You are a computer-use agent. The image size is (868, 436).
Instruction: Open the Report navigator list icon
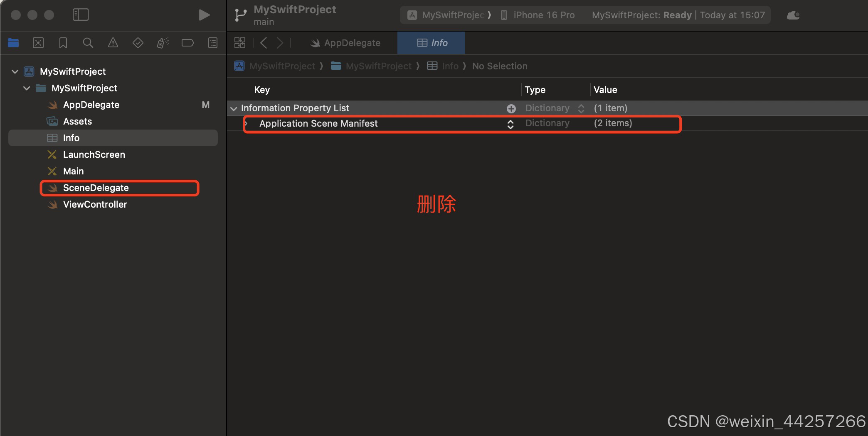(x=212, y=43)
